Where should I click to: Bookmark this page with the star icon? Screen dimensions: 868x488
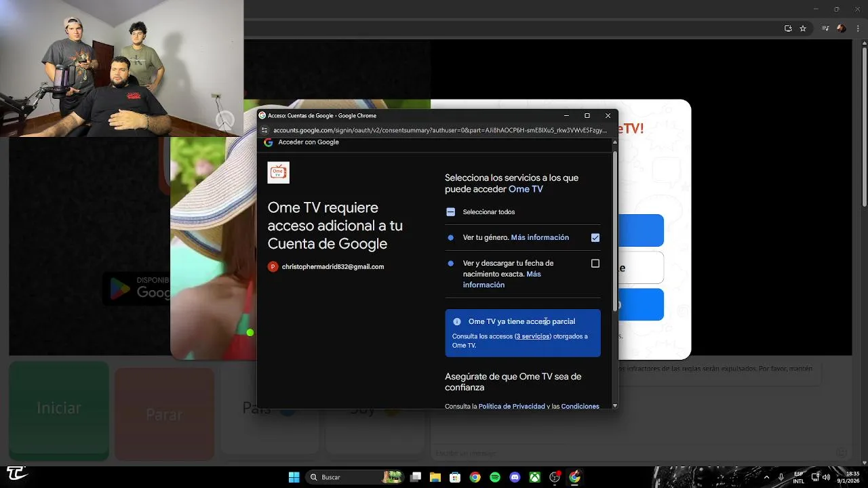(x=803, y=28)
